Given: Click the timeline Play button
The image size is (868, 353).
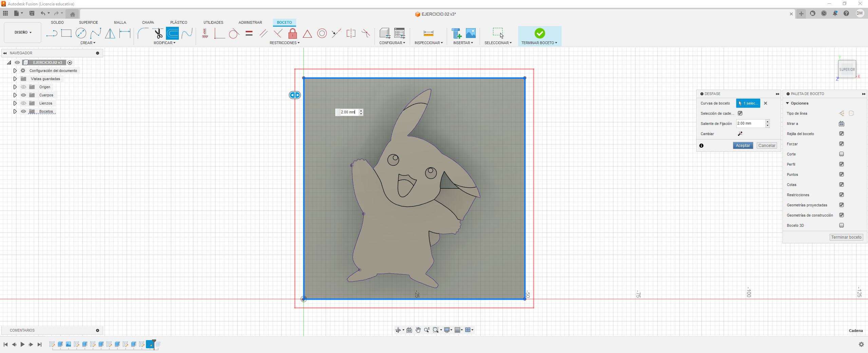Looking at the screenshot, I should coord(22,345).
